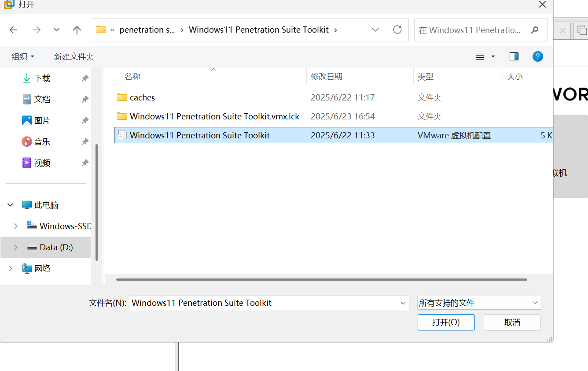
Task: Toggle the preview pane icon
Action: pos(514,56)
